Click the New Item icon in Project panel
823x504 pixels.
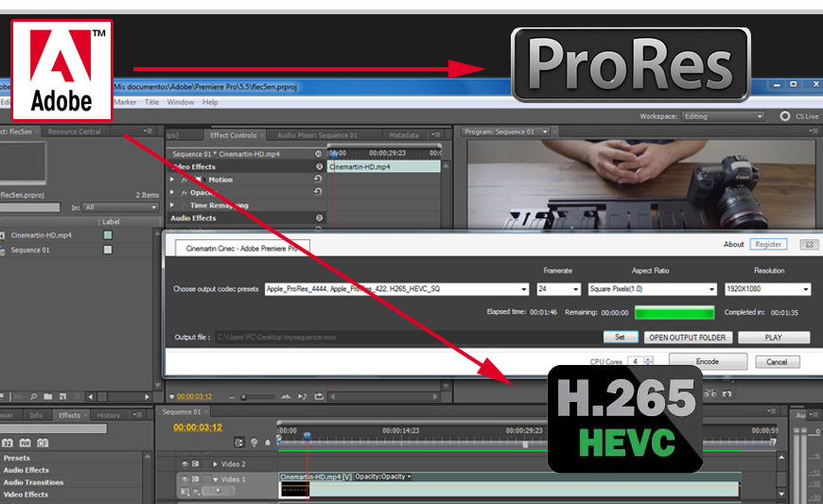(63, 396)
